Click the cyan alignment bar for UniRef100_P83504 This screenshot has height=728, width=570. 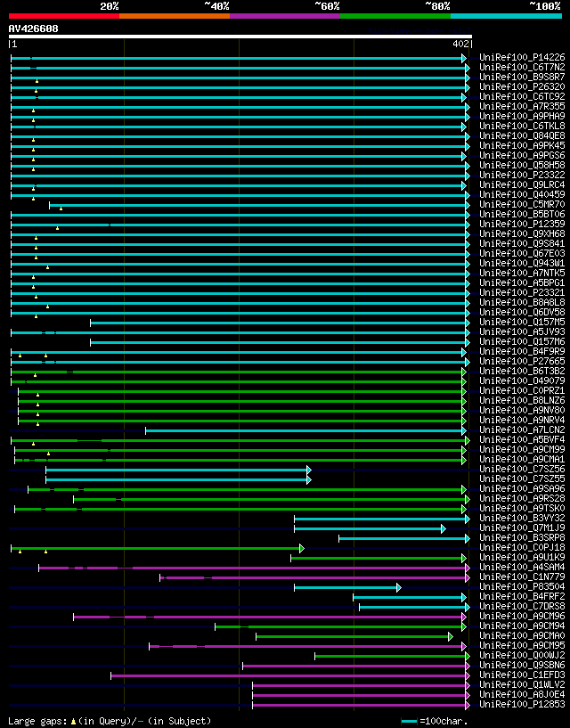[347, 588]
